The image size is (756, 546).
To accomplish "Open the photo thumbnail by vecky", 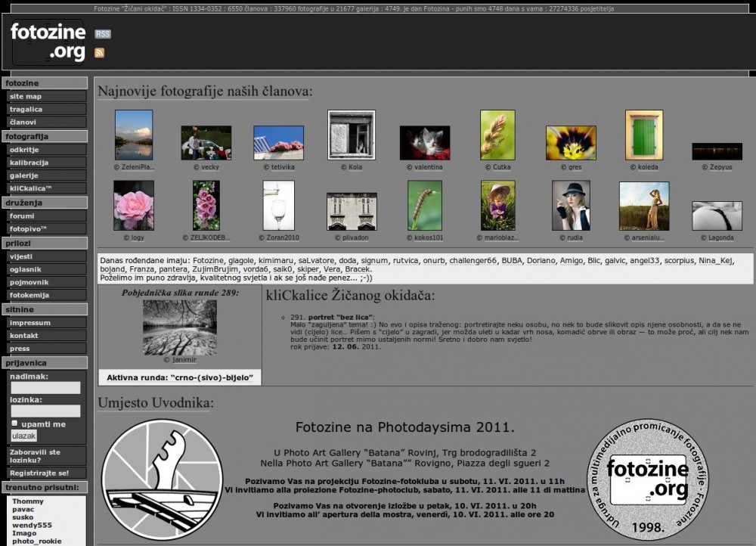I will click(x=206, y=143).
